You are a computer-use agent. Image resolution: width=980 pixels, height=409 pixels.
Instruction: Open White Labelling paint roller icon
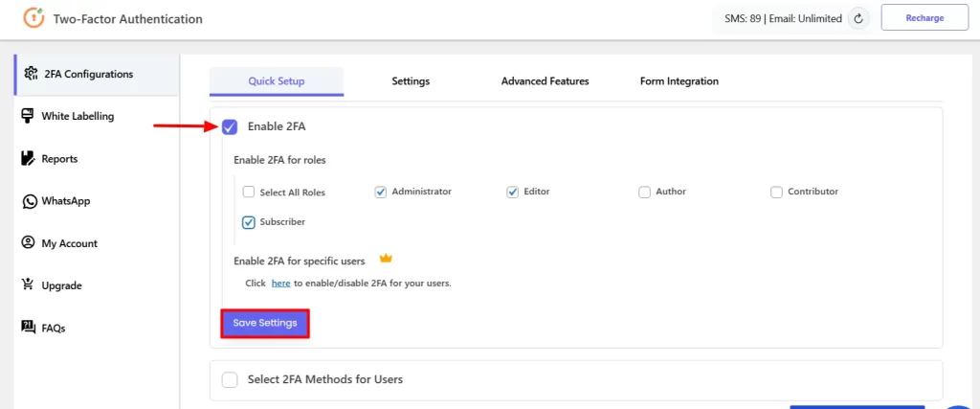28,116
